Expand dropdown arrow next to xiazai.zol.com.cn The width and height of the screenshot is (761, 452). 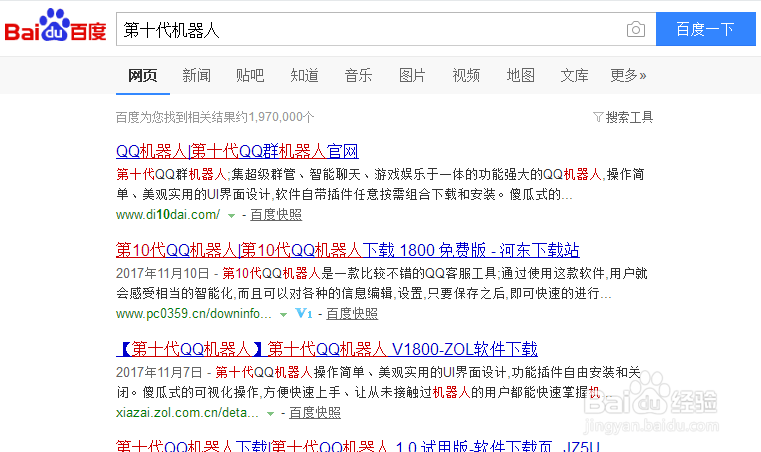click(271, 414)
